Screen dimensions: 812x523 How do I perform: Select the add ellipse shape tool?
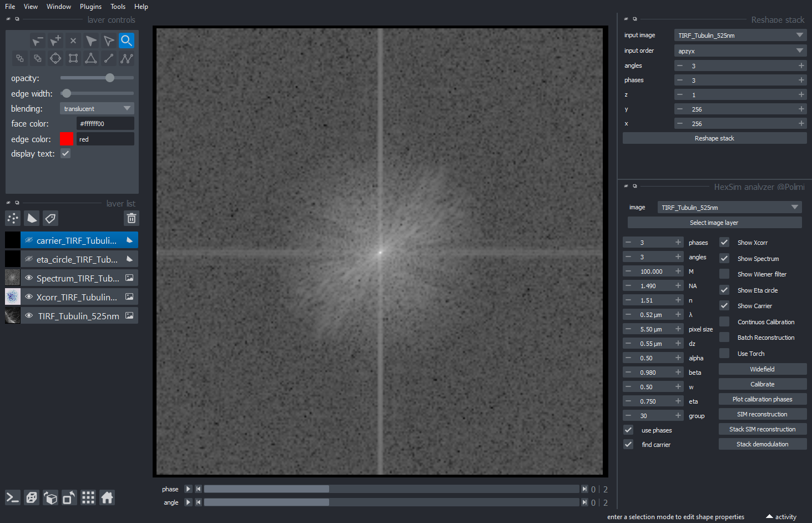[56, 58]
